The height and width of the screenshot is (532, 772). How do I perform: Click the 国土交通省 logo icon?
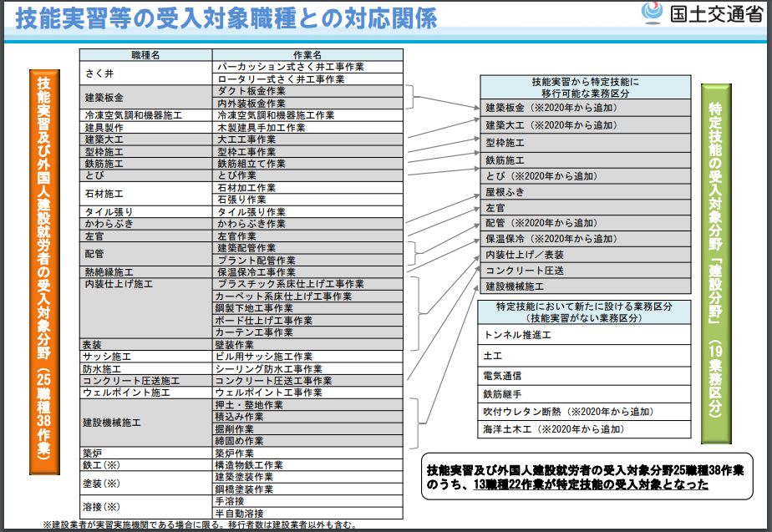tap(653, 13)
